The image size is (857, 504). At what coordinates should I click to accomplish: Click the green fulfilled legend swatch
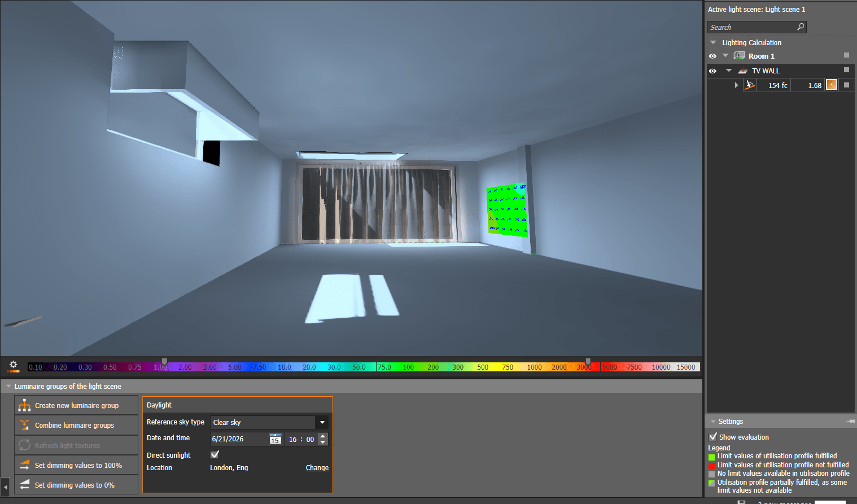click(711, 457)
